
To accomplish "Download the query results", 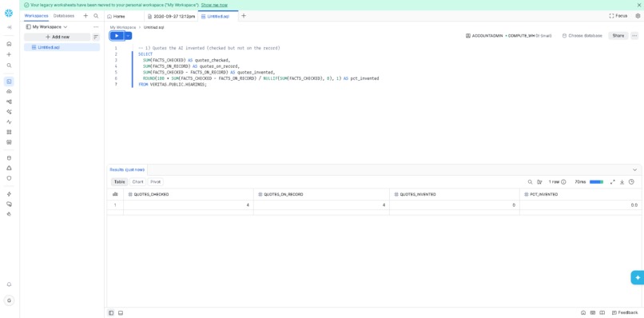I will pos(622,182).
